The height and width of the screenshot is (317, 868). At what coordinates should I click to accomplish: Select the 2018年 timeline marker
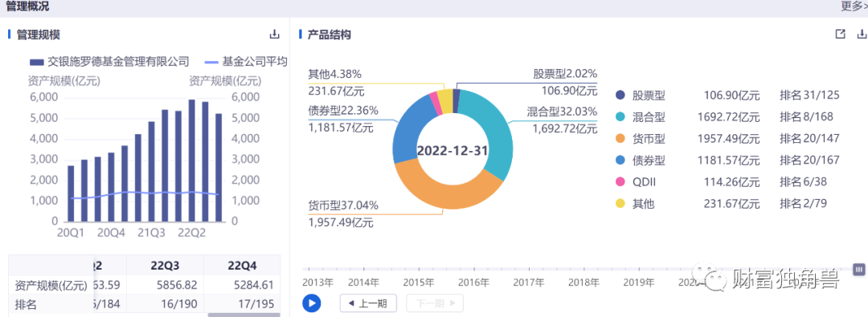[x=584, y=282]
